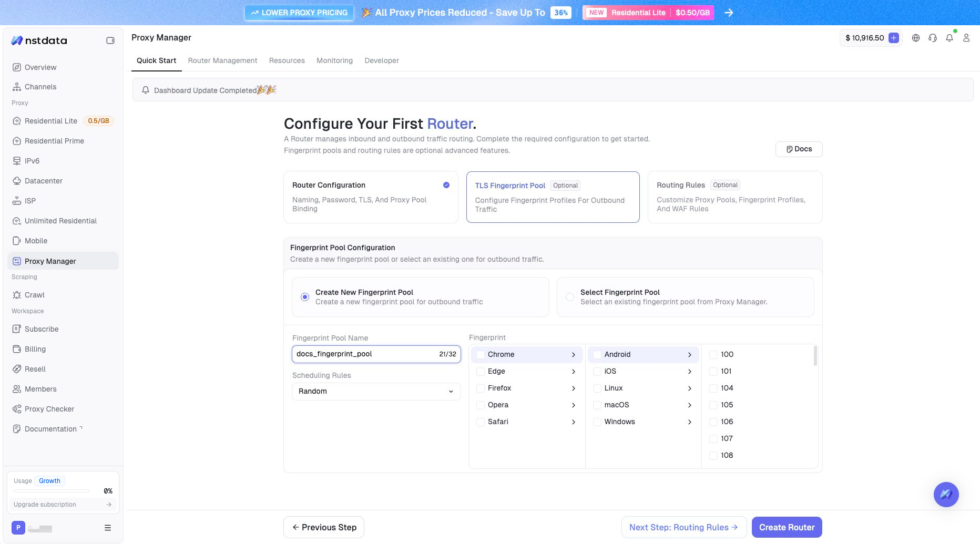Viewport: 980px width, 544px height.
Task: Expand the iOS platform chevron
Action: point(690,372)
